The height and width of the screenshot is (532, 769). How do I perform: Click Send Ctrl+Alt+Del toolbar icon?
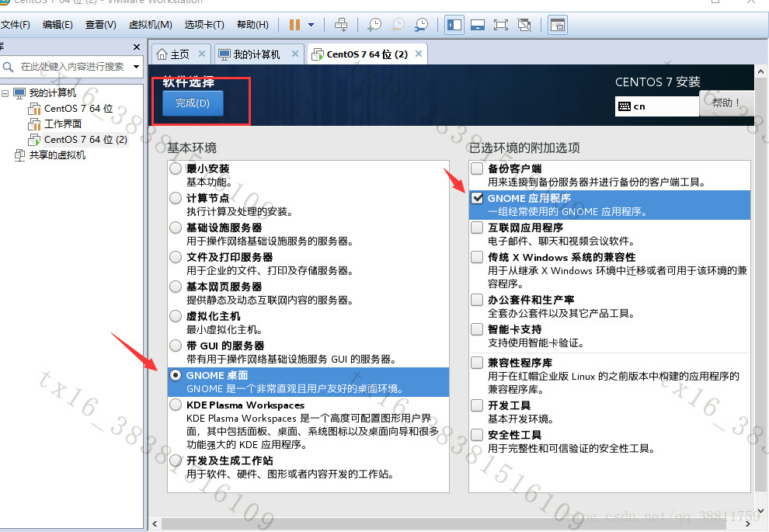click(341, 25)
